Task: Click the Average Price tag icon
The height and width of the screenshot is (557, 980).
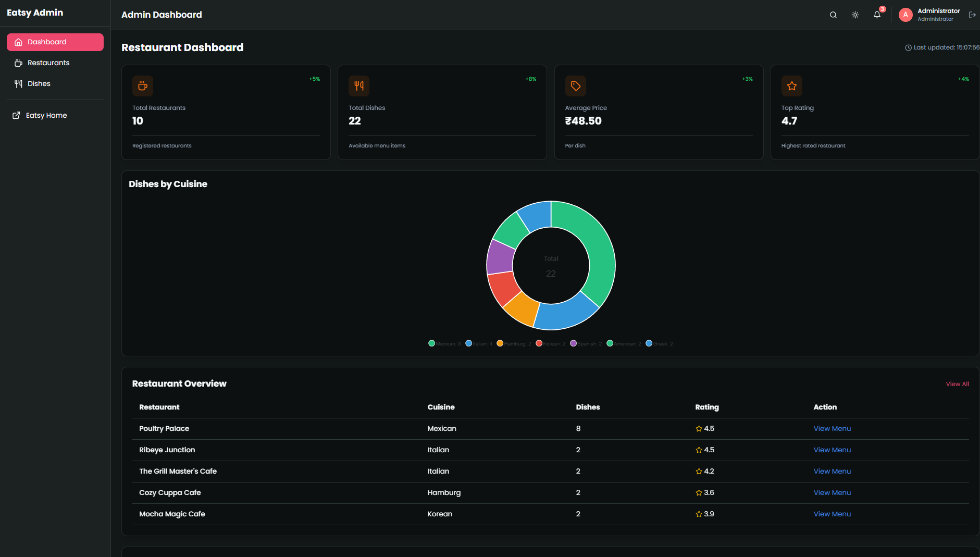Action: pyautogui.click(x=575, y=86)
